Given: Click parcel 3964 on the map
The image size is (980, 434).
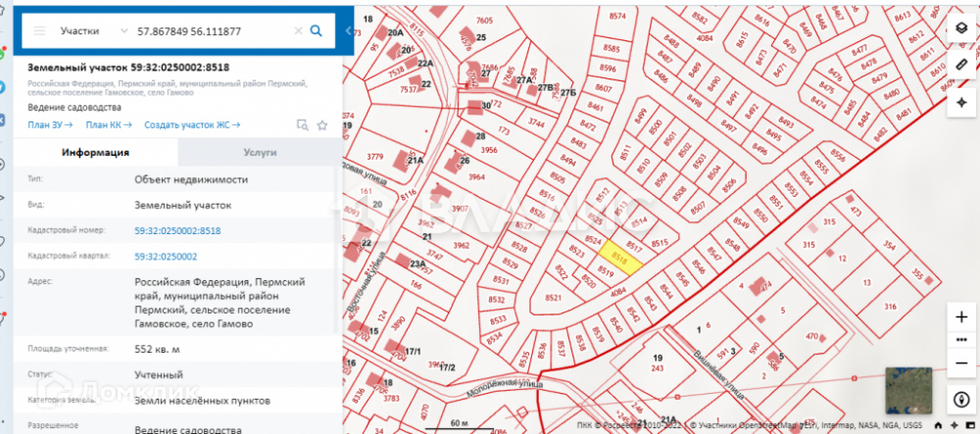Looking at the screenshot, I should point(477,176).
